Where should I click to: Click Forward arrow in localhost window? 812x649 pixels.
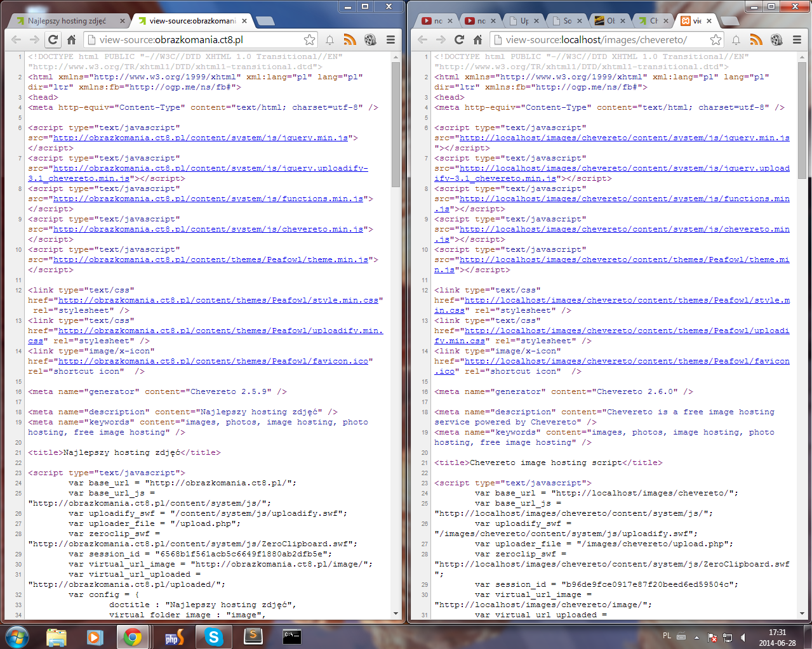[x=441, y=39]
